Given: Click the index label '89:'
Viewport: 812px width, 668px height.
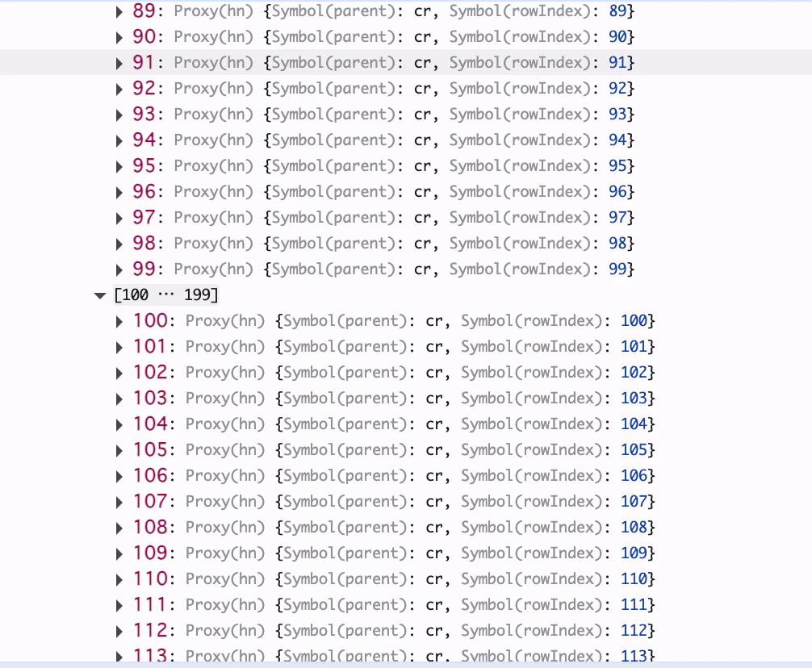Looking at the screenshot, I should [x=148, y=10].
